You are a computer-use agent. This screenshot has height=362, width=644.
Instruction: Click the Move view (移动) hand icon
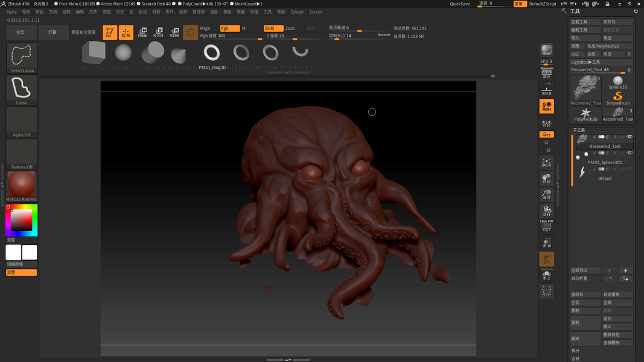click(547, 179)
